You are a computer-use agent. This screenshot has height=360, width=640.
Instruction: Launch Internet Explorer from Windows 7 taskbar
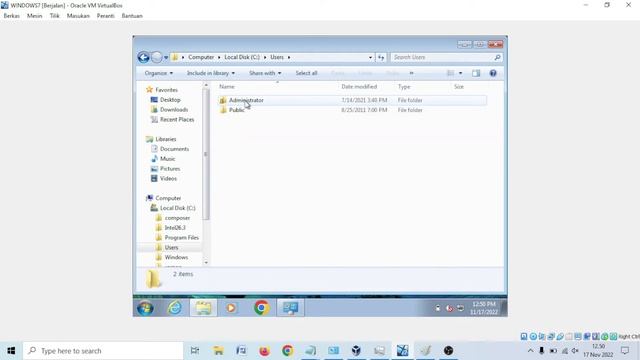coord(175,308)
